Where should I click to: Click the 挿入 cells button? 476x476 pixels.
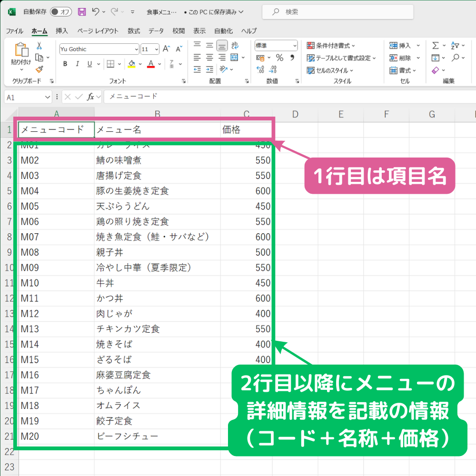pos(400,46)
